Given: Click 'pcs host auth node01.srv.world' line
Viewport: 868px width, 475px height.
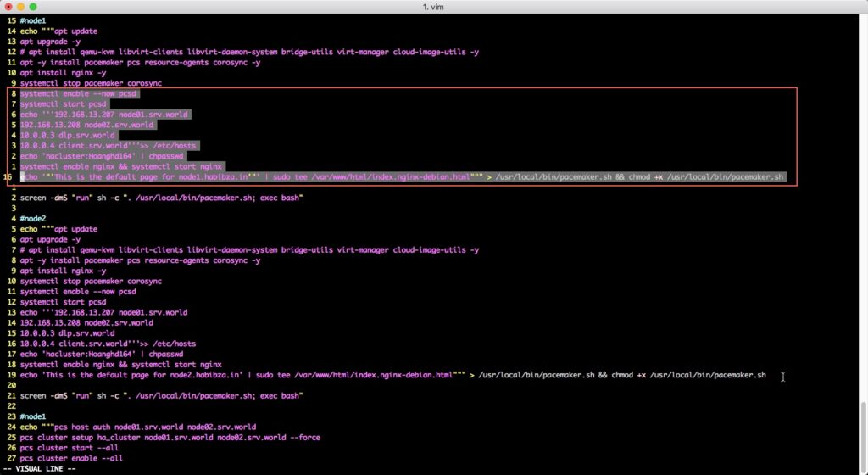Looking at the screenshot, I should pos(138,427).
